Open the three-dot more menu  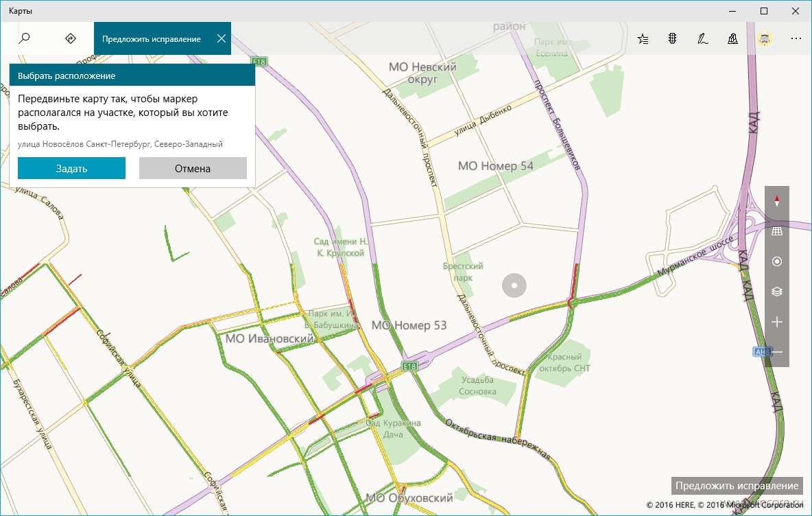click(x=796, y=39)
